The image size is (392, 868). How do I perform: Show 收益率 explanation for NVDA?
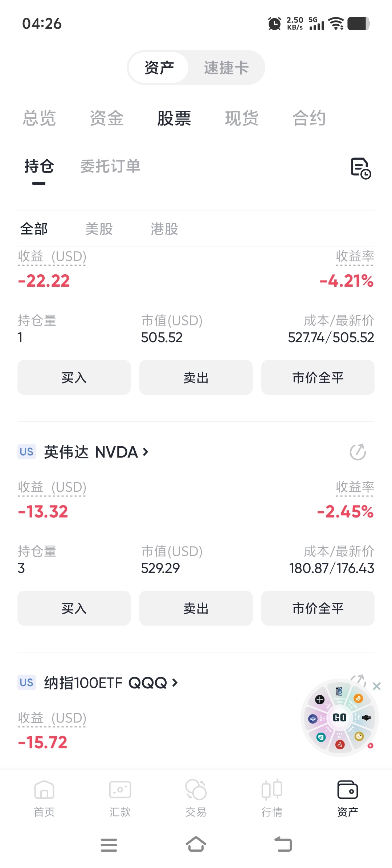point(355,487)
